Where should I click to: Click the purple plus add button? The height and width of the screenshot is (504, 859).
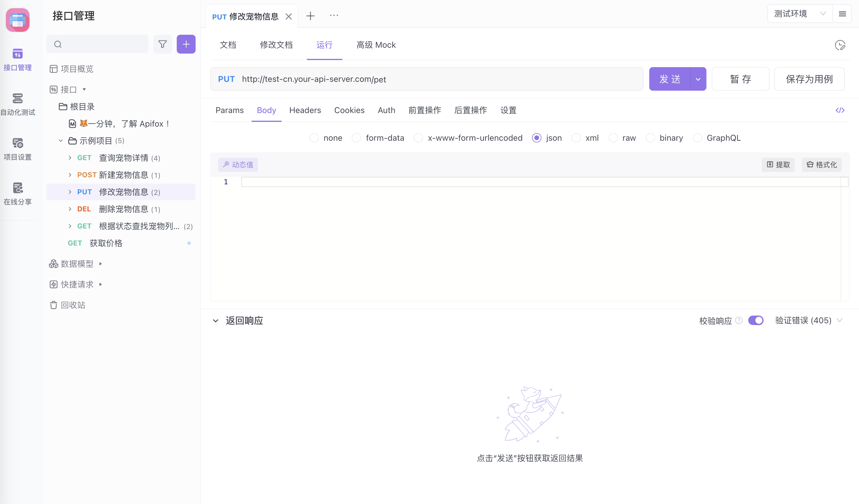186,44
